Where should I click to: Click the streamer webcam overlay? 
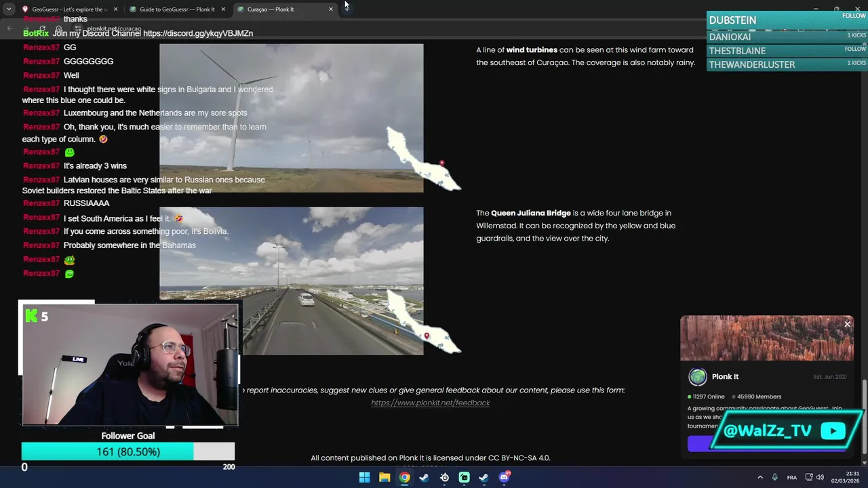[130, 365]
